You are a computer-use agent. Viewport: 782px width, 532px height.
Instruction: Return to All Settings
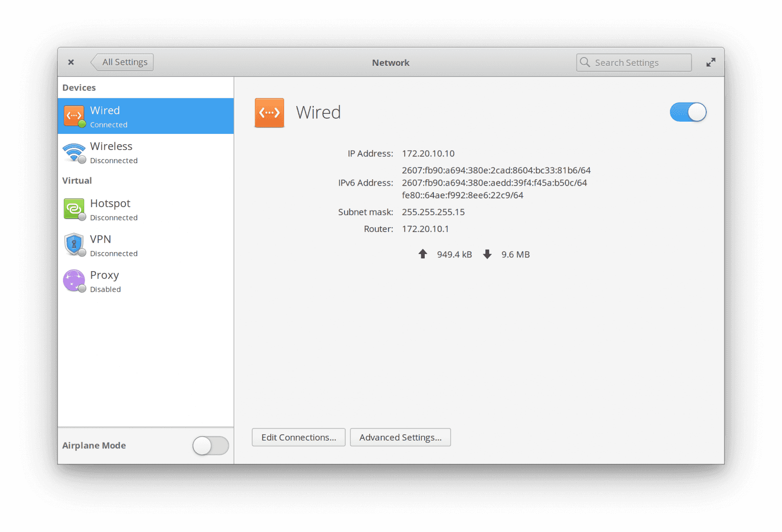point(124,62)
